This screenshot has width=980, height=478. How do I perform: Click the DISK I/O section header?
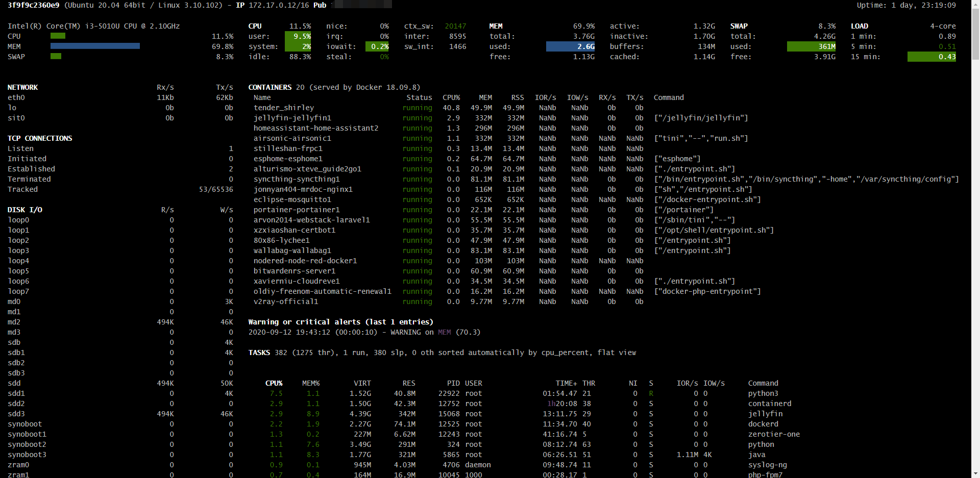click(x=24, y=210)
